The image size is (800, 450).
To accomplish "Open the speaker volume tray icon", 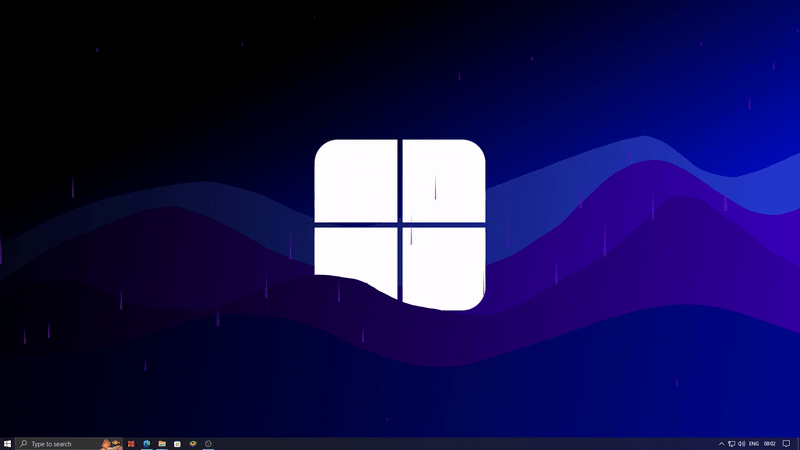I will pyautogui.click(x=741, y=444).
